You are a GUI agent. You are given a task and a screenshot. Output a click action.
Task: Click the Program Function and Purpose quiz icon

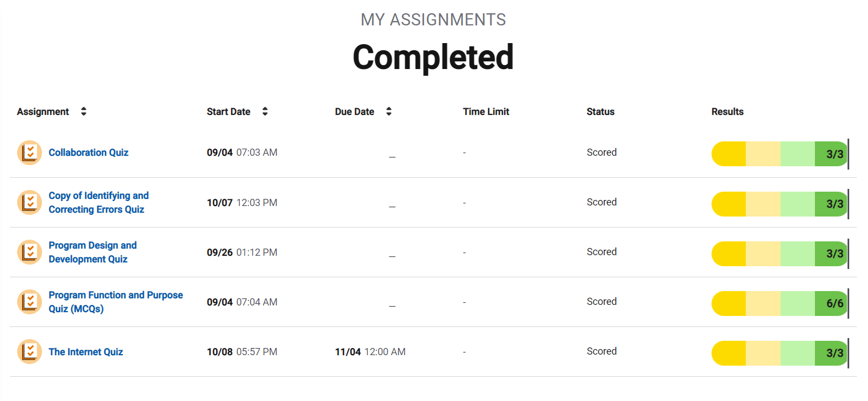pyautogui.click(x=29, y=302)
